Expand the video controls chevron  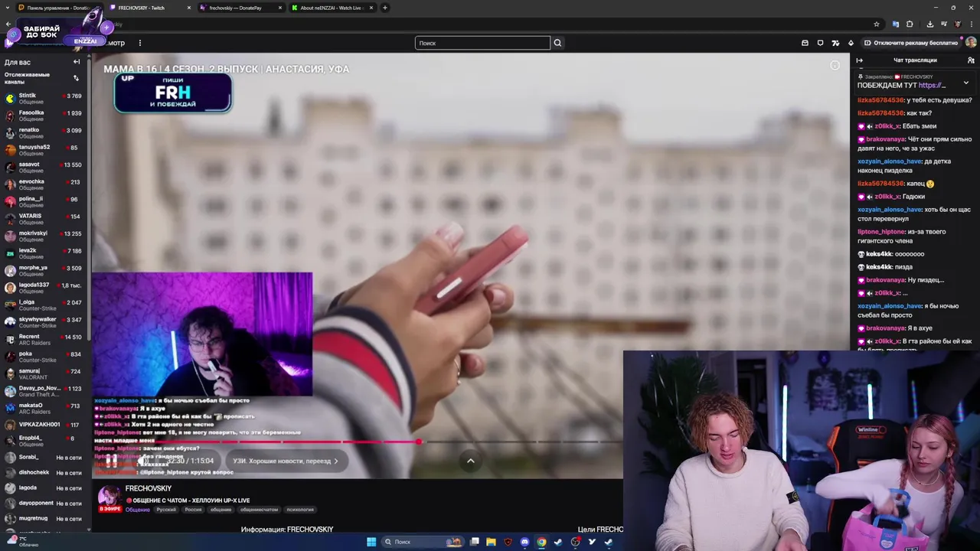(471, 461)
